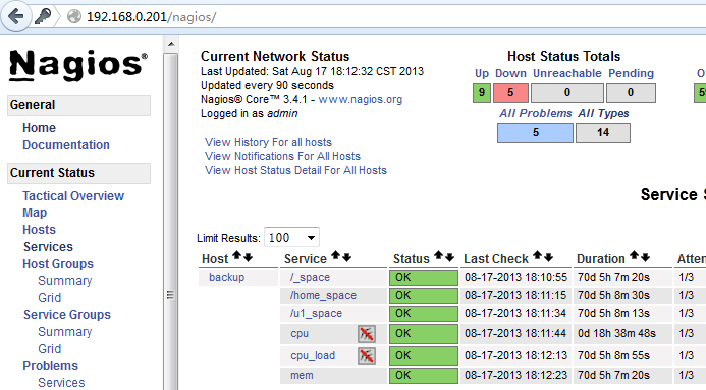The width and height of the screenshot is (706, 390).
Task: Click the Up header link in Host Status Totals
Action: pos(482,73)
